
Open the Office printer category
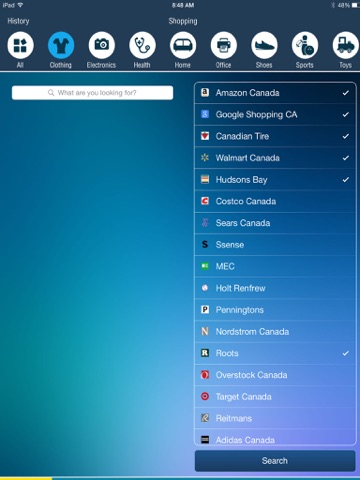click(x=224, y=45)
